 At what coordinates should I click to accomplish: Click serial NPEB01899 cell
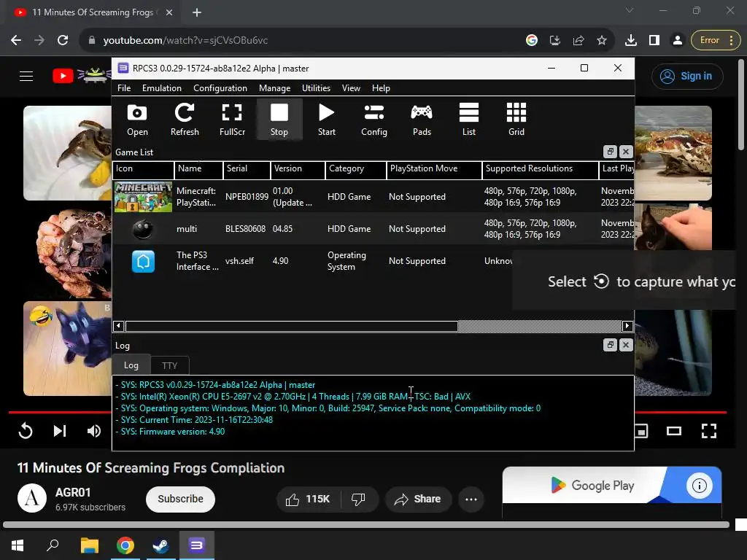[x=247, y=197]
